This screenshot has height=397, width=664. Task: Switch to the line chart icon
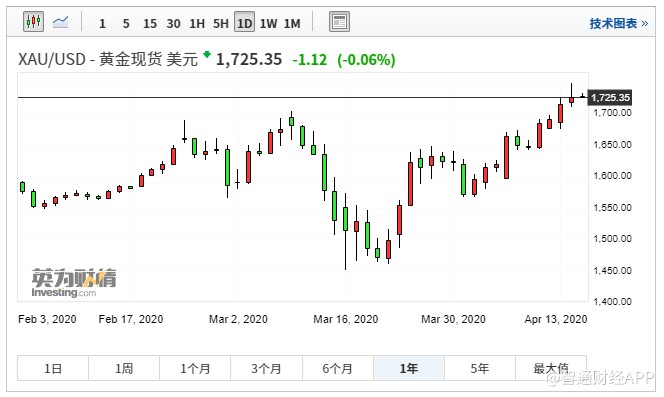tap(61, 22)
